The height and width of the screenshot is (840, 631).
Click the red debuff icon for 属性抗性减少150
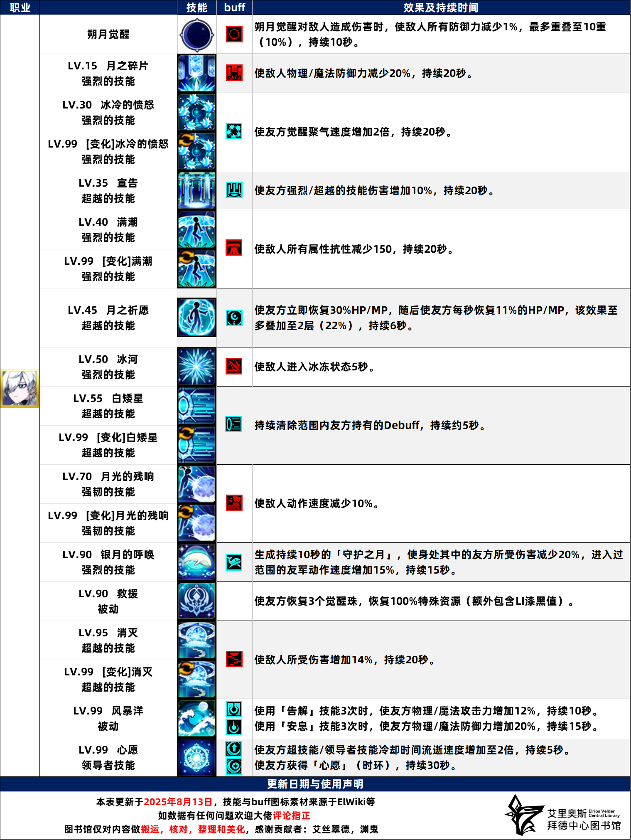tap(234, 248)
